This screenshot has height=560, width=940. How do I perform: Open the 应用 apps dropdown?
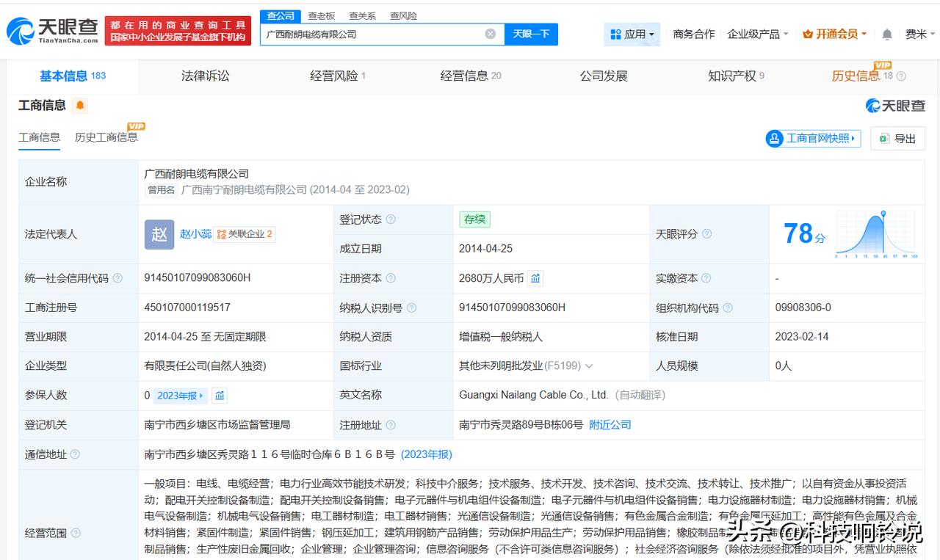(x=632, y=34)
